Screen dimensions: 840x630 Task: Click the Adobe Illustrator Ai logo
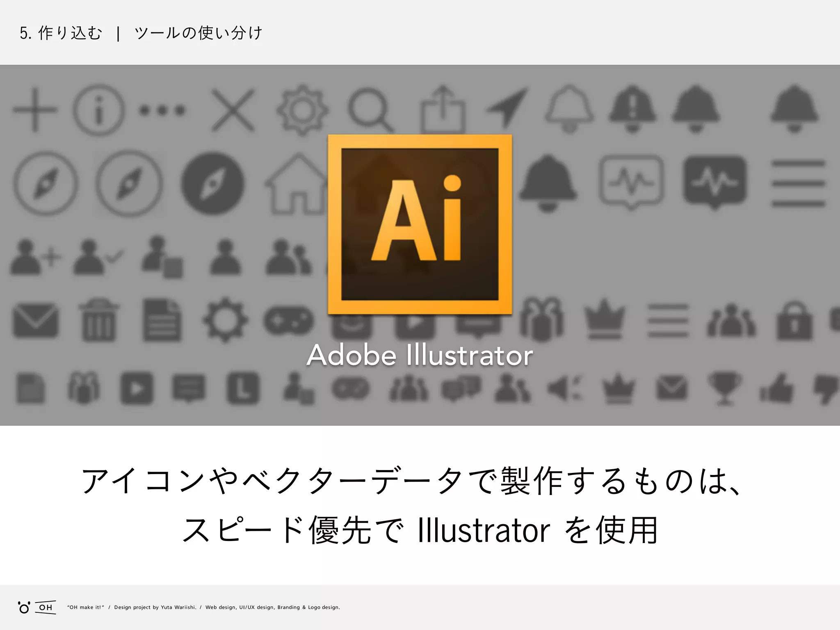[420, 224]
